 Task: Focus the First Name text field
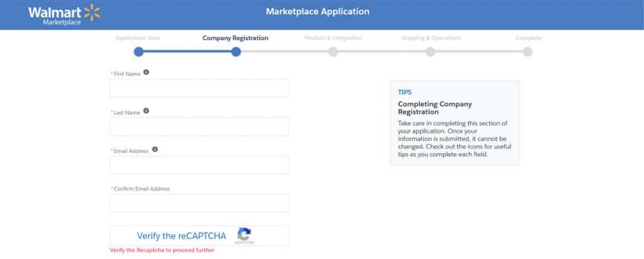pos(199,88)
